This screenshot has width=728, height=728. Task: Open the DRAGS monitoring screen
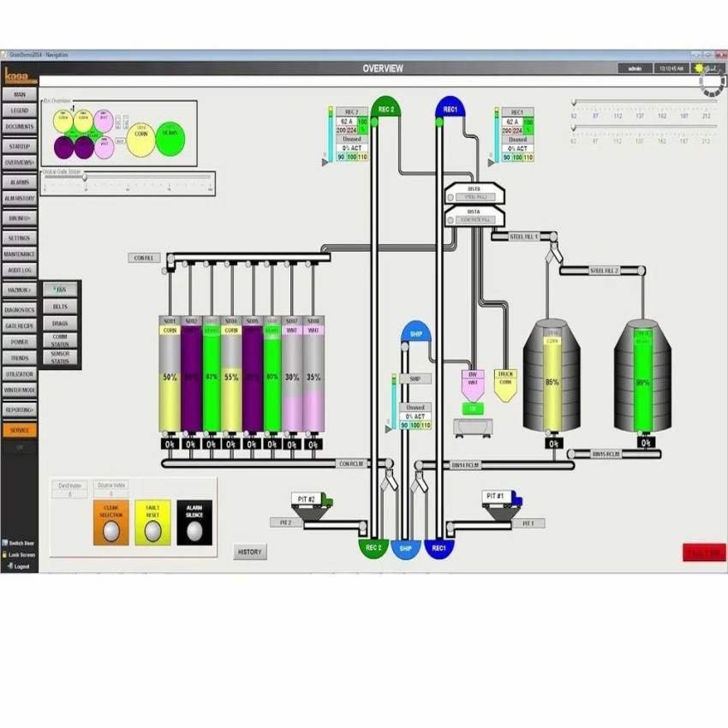click(x=60, y=323)
